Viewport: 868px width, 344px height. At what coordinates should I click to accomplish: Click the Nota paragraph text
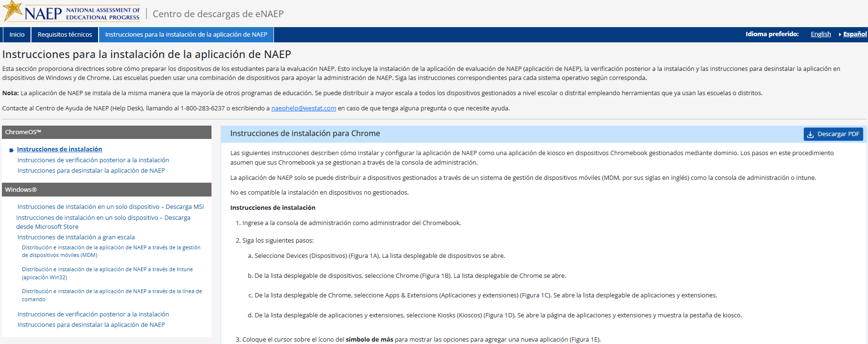pyautogui.click(x=383, y=93)
